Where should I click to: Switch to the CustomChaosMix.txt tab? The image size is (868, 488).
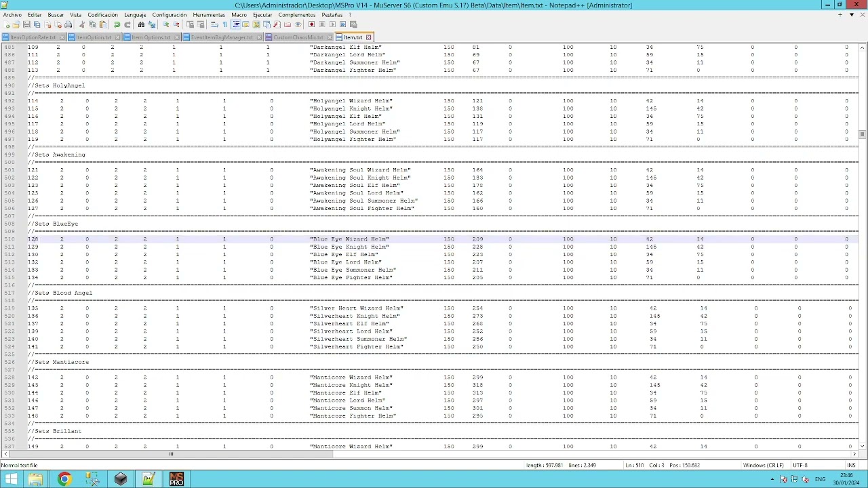[298, 37]
